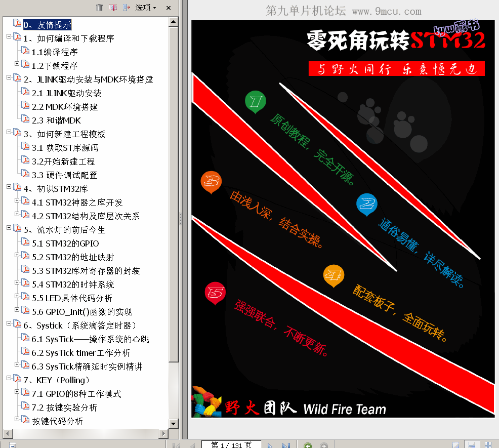Click the page icon beside 按键代码分析
Screen dimensions: 499x448
25,420
